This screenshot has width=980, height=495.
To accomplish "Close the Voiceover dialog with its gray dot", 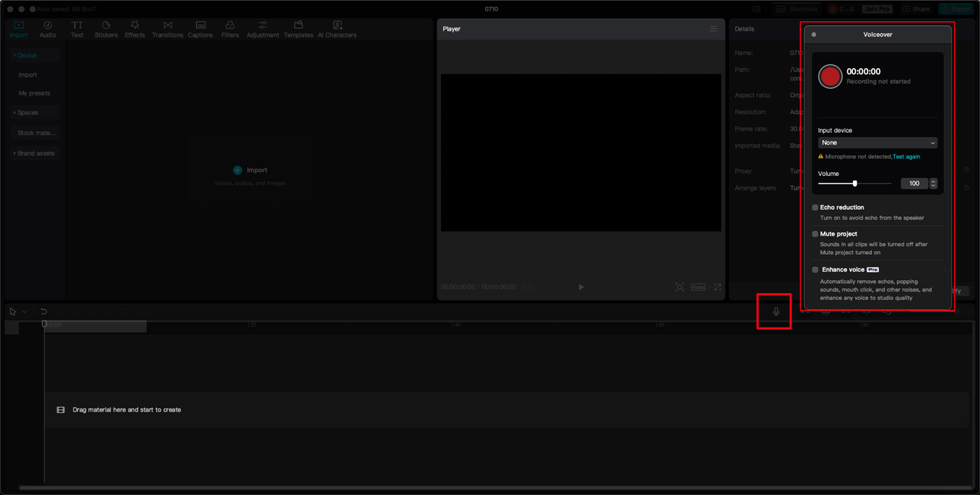I will point(814,34).
